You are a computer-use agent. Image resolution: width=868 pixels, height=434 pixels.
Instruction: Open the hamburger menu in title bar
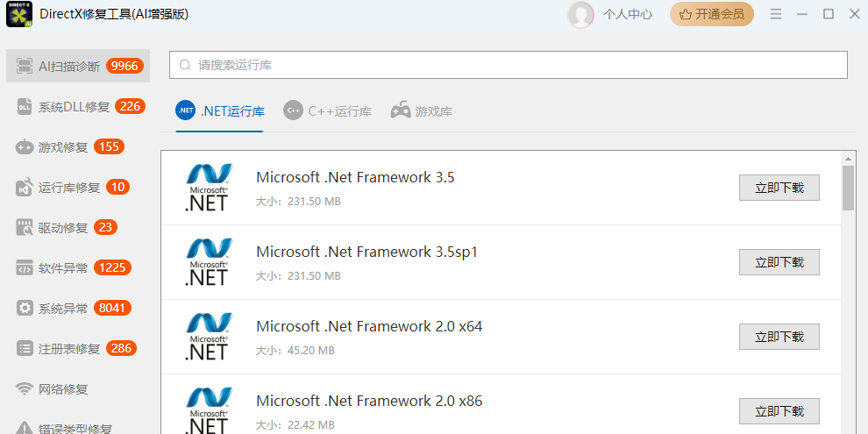[776, 14]
